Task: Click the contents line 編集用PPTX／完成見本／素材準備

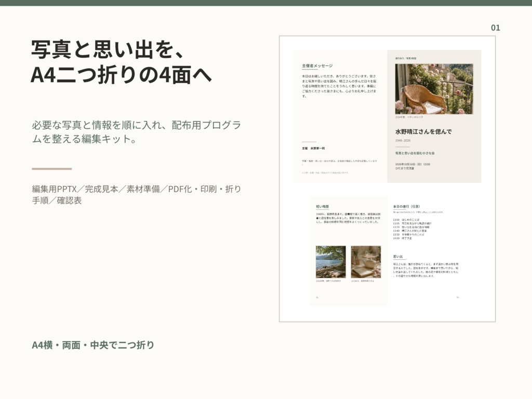Action: pyautogui.click(x=137, y=195)
